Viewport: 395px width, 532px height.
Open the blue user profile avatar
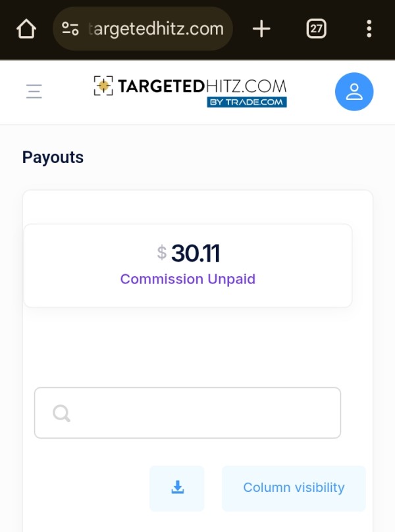tap(354, 91)
